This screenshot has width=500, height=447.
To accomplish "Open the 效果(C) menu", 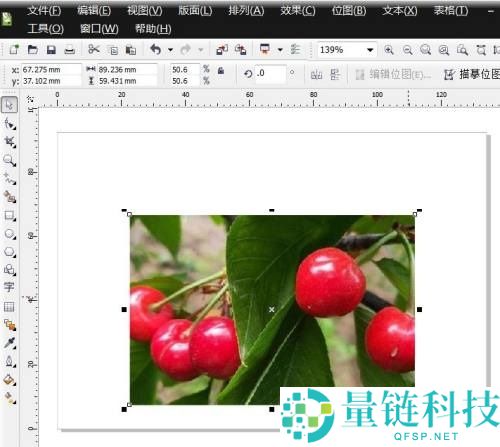I will pyautogui.click(x=298, y=11).
